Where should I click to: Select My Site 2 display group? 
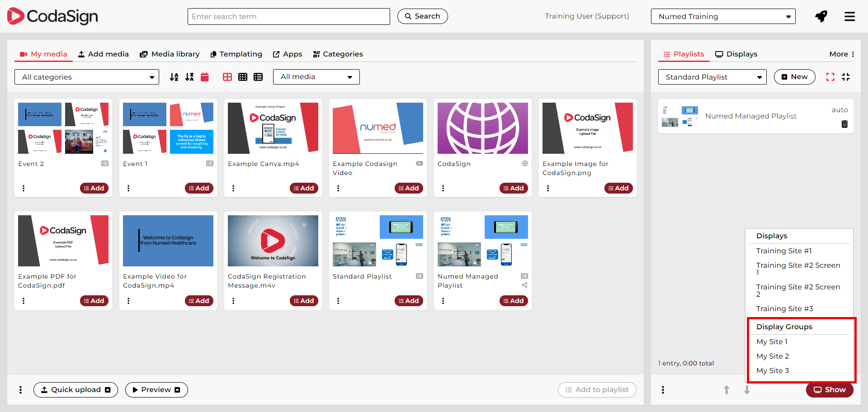click(x=773, y=356)
